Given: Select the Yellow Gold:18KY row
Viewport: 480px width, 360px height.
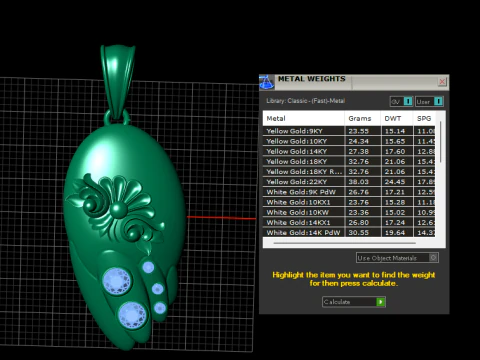Looking at the screenshot, I should (349, 162).
